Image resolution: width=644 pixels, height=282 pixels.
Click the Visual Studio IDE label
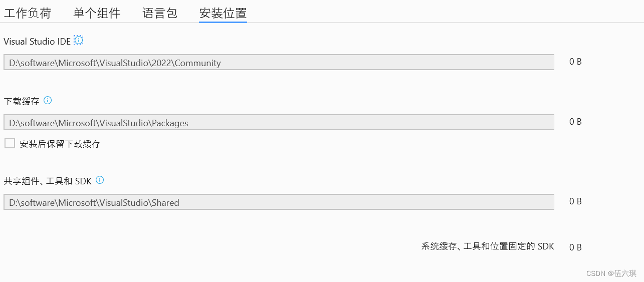coord(37,42)
